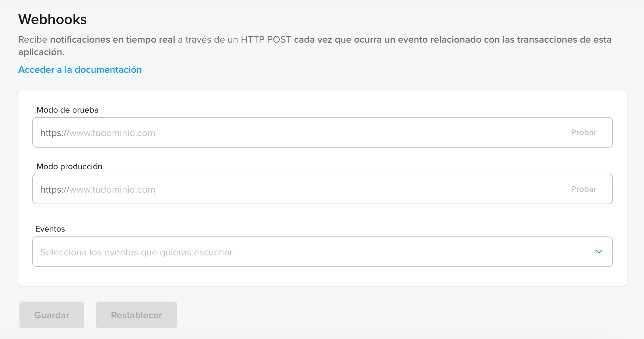The width and height of the screenshot is (644, 339).
Task: Click "Selecciona los eventos que quieras escuchar" placeholder
Action: pos(136,252)
